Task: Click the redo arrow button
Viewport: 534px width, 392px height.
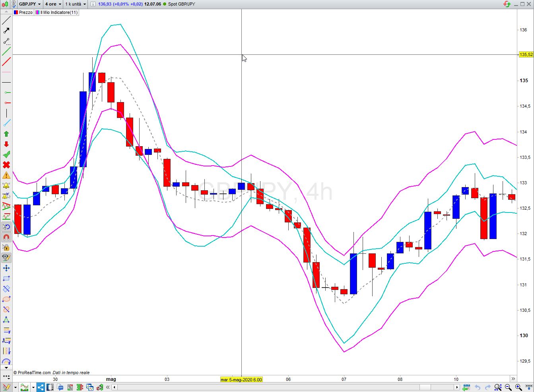Action: click(x=487, y=387)
